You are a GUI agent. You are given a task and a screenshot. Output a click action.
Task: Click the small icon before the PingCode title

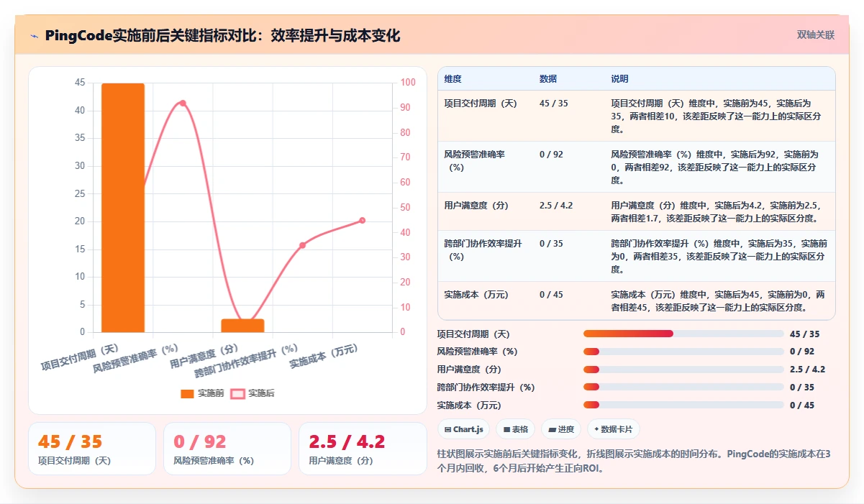[x=34, y=36]
